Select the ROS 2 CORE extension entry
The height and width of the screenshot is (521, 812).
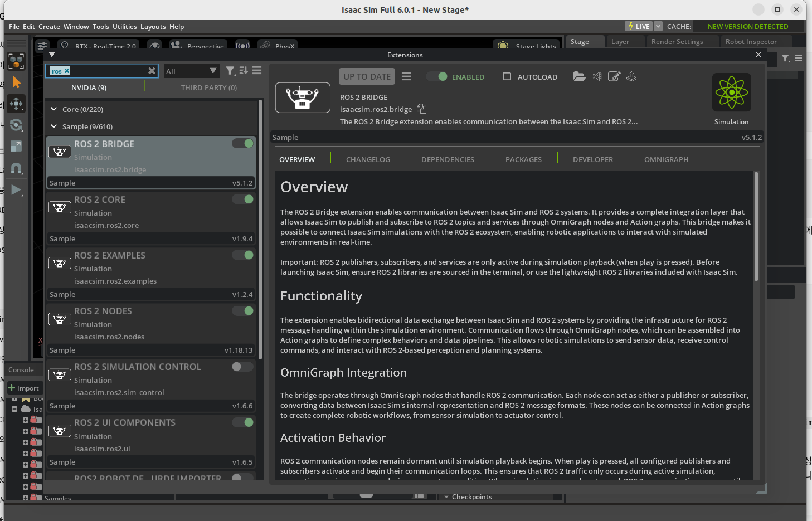point(151,217)
